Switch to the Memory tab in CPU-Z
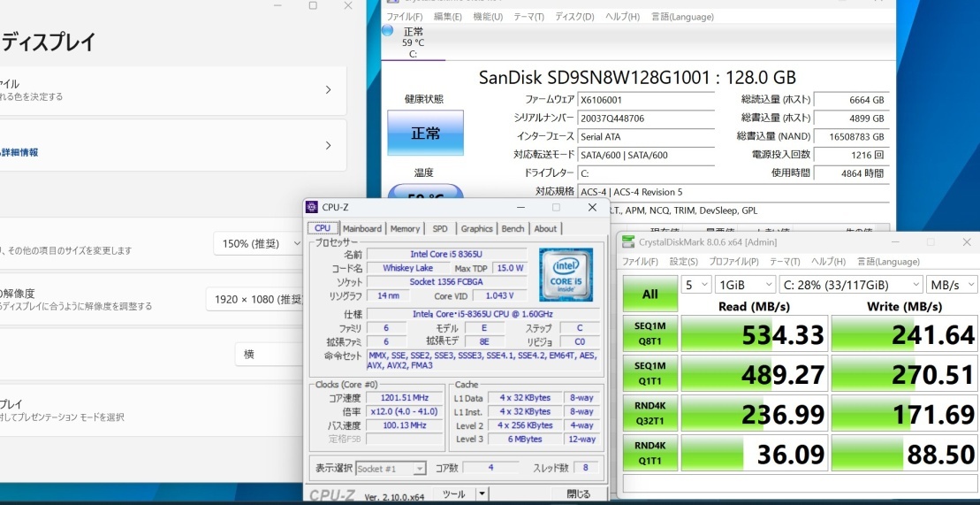Viewport: 980px width, 505px height. pyautogui.click(x=405, y=228)
